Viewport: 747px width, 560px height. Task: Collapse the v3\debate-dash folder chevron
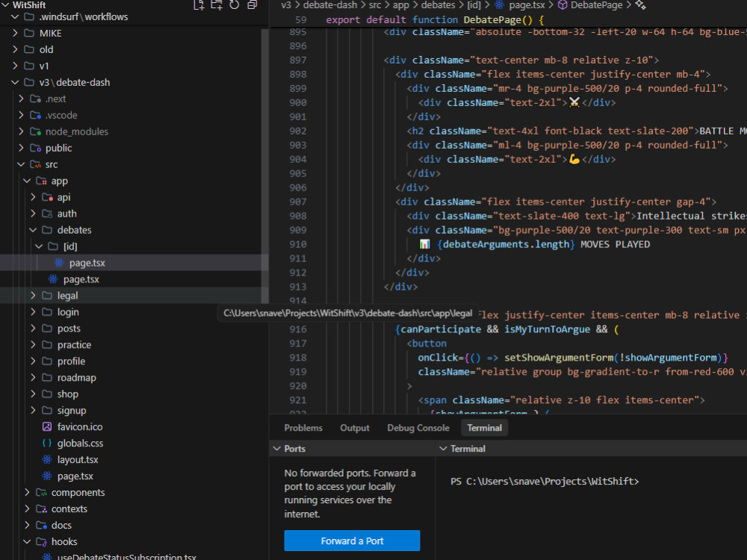click(x=15, y=82)
